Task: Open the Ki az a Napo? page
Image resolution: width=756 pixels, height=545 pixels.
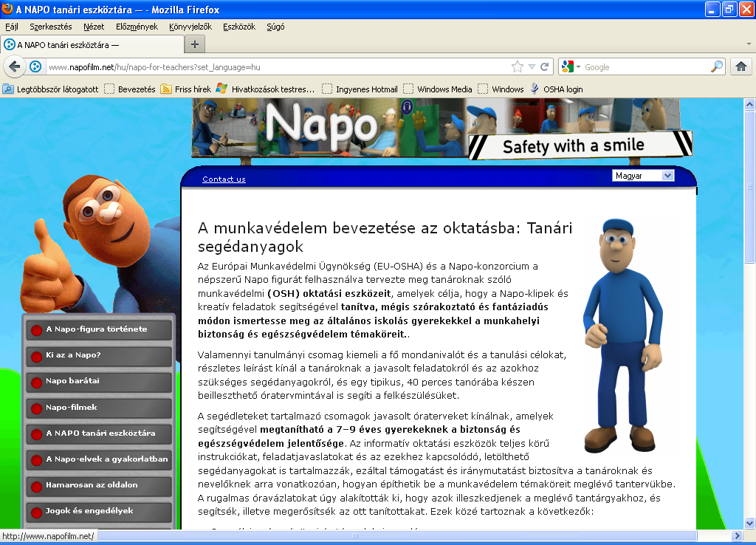Action: tap(99, 355)
